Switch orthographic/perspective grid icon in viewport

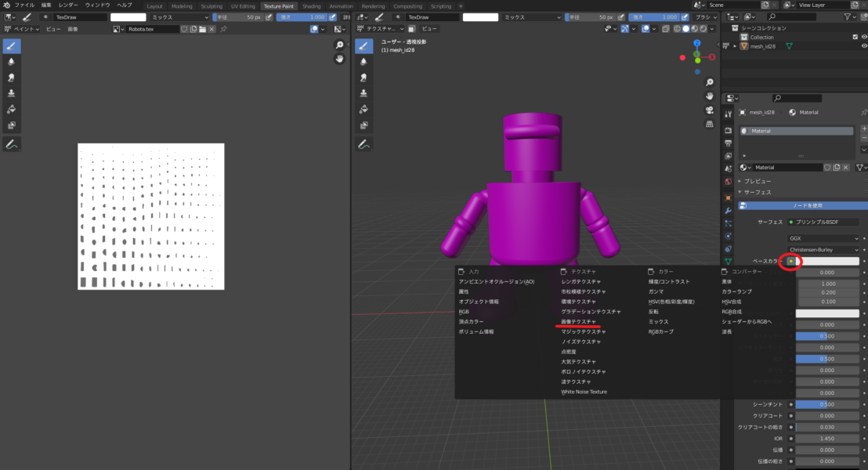click(x=710, y=124)
